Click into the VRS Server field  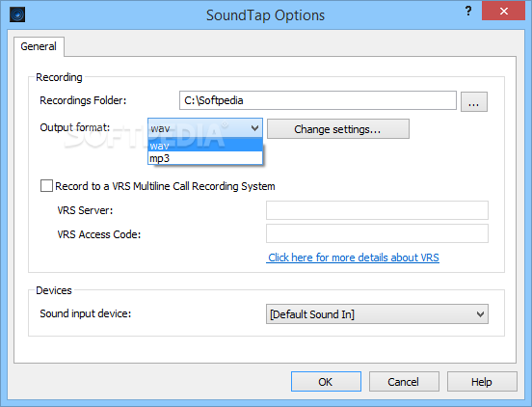point(377,210)
